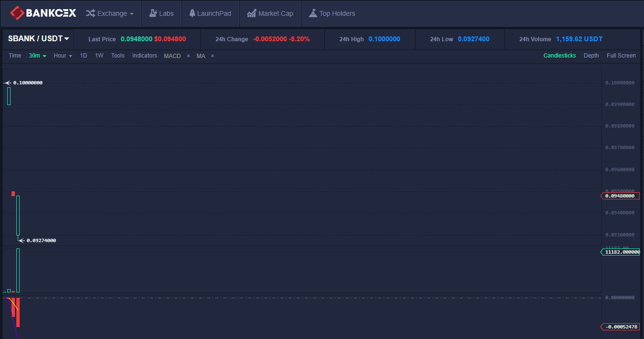Switch chart to 1D interval

(x=84, y=56)
